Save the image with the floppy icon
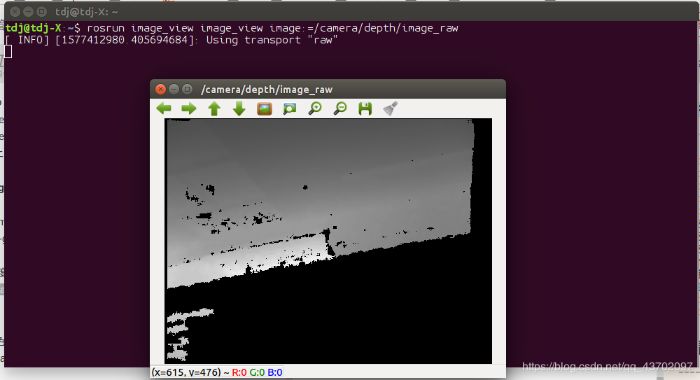This screenshot has width=700, height=380. coord(365,109)
